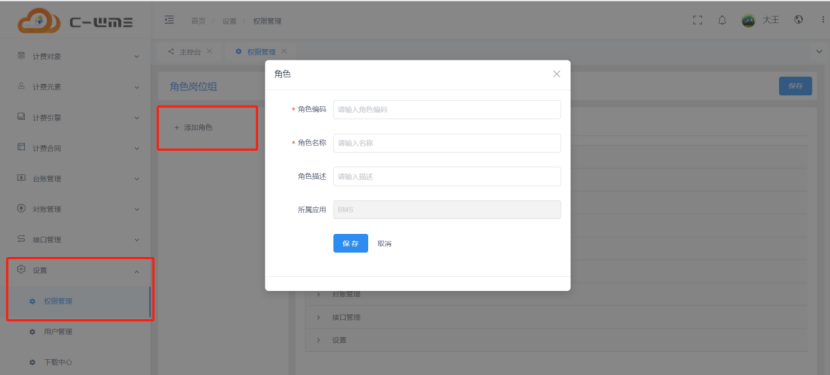Click the 首页 breadcrumb link
830x375 pixels.
pyautogui.click(x=199, y=21)
